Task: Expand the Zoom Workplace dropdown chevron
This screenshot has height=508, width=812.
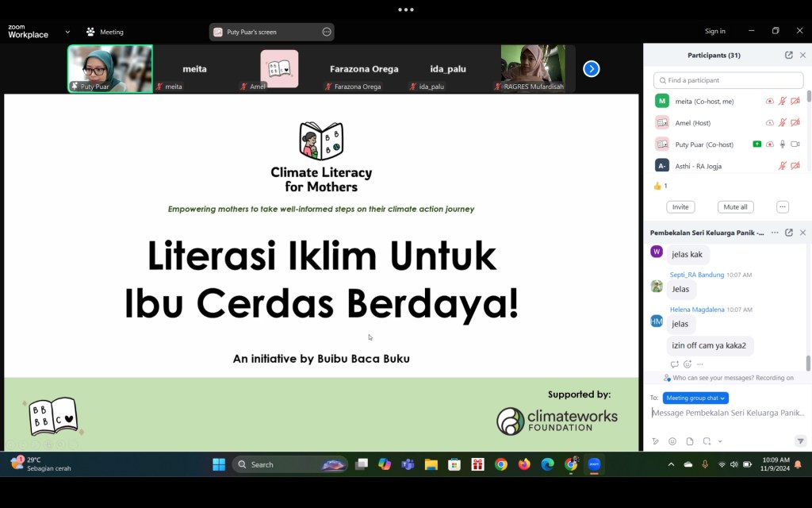Action: click(67, 32)
